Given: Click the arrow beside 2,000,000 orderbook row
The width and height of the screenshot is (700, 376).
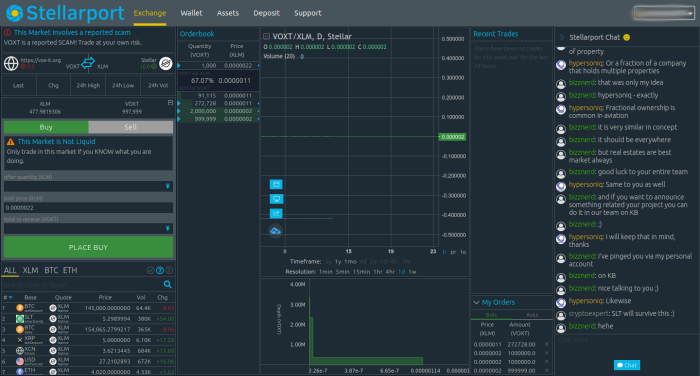Looking at the screenshot, I should [179, 111].
